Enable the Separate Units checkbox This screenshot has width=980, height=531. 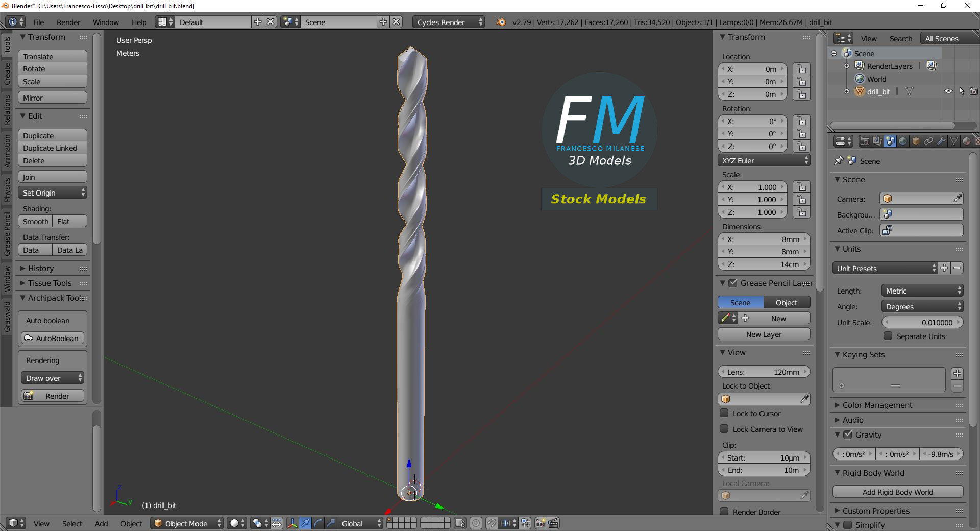click(888, 336)
